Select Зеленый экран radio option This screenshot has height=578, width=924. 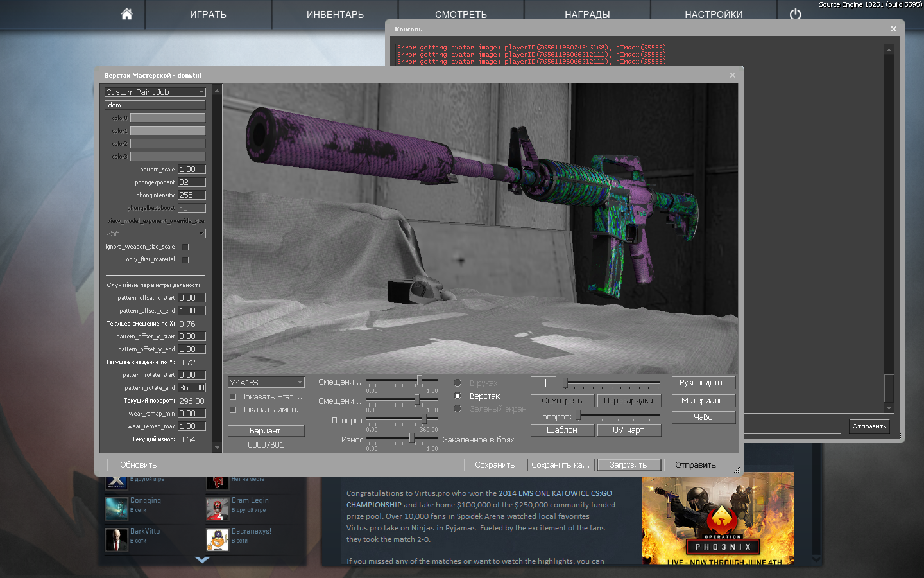[458, 408]
